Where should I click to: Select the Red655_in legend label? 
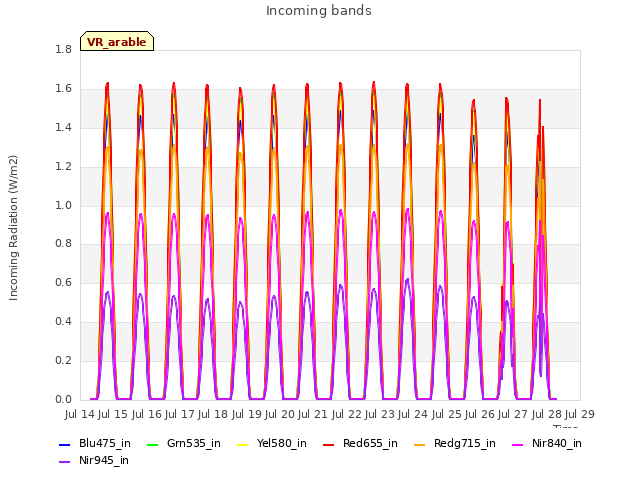click(x=370, y=444)
